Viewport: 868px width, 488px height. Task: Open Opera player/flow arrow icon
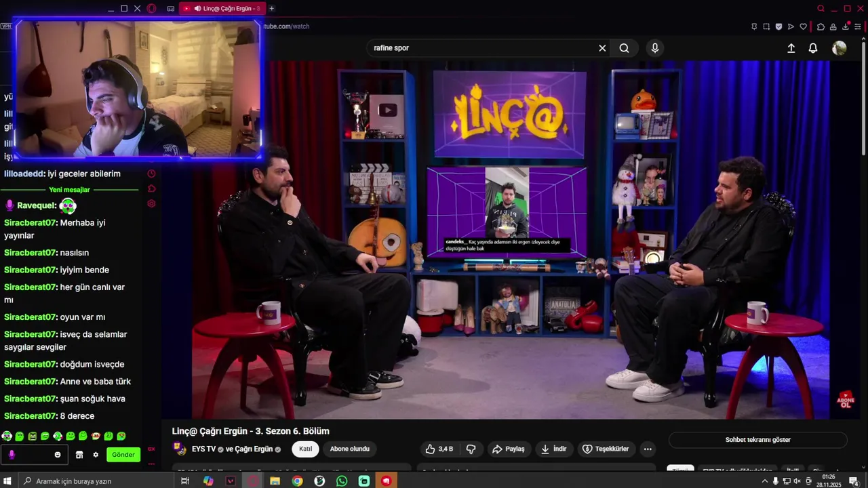pyautogui.click(x=791, y=26)
